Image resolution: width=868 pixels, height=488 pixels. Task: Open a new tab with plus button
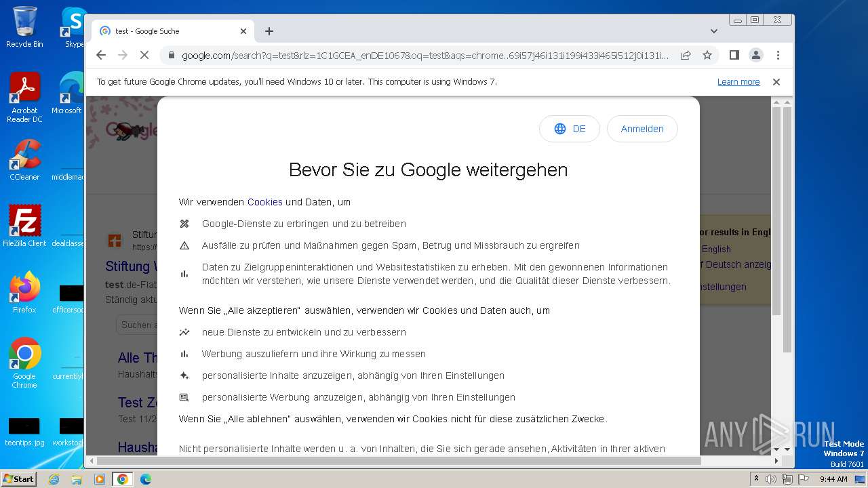tap(269, 31)
